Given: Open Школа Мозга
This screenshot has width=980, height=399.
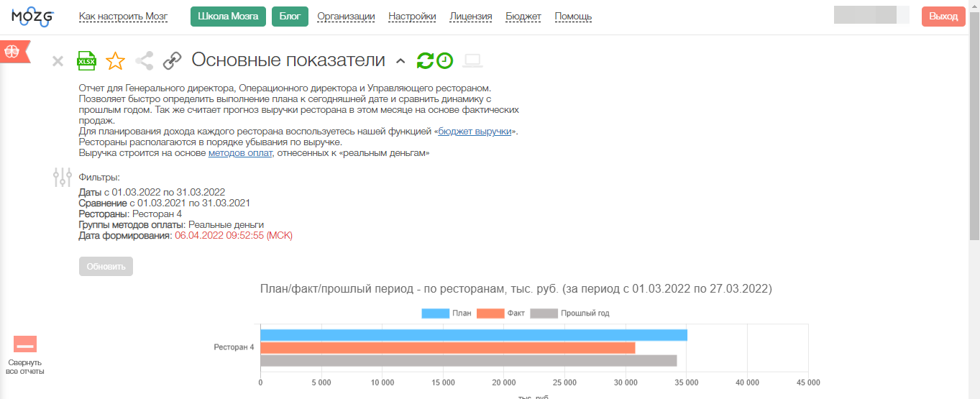Looking at the screenshot, I should pyautogui.click(x=228, y=17).
